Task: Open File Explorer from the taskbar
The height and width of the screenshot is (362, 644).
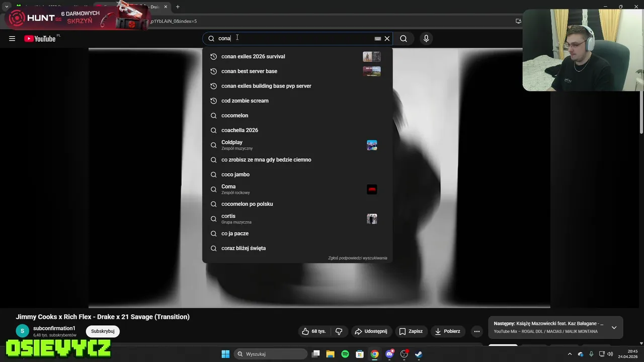Action: (331, 354)
